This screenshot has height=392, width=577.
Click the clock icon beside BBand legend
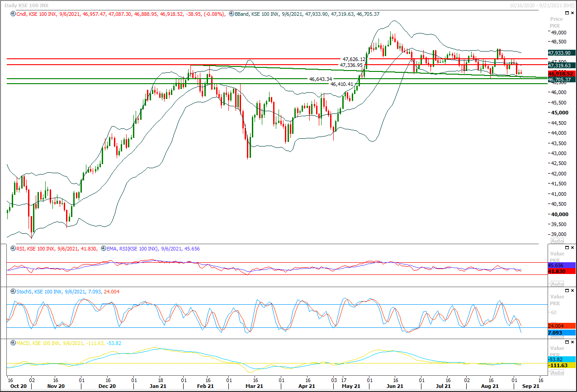[232, 14]
